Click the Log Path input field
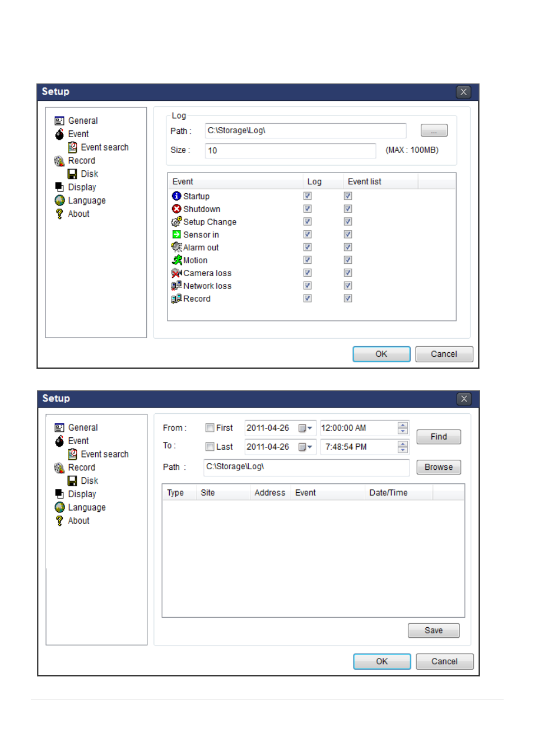The image size is (535, 756). click(x=306, y=131)
